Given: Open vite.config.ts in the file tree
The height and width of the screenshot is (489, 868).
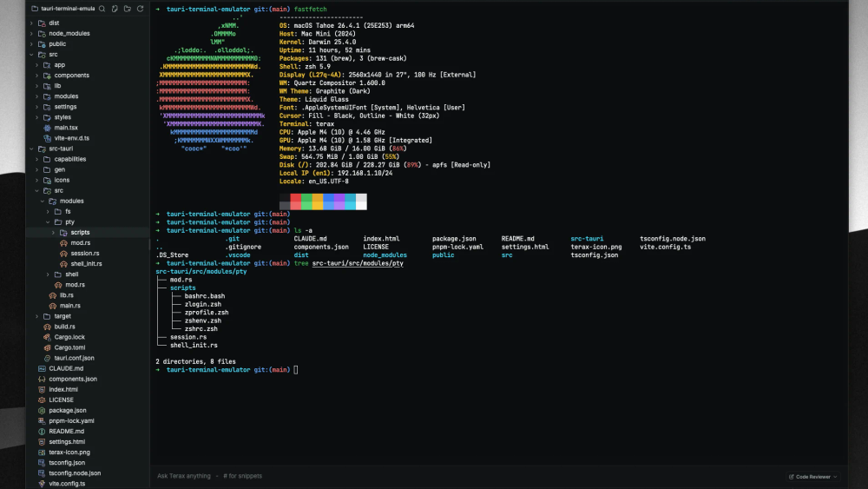Looking at the screenshot, I should (67, 484).
